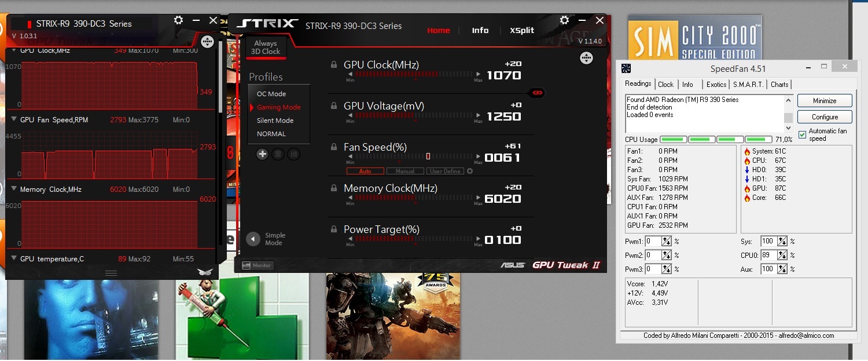
Task: Adjust the Pwm2 spinner arrows
Action: pos(666,255)
